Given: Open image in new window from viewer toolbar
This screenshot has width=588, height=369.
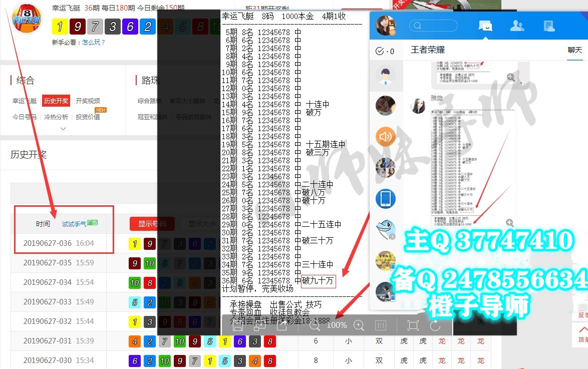Looking at the screenshot, I should tap(259, 325).
